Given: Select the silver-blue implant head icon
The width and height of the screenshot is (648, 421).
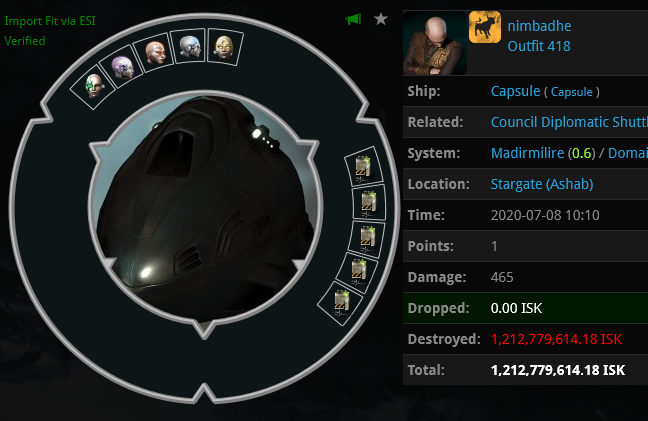Looking at the screenshot, I should click(190, 46).
